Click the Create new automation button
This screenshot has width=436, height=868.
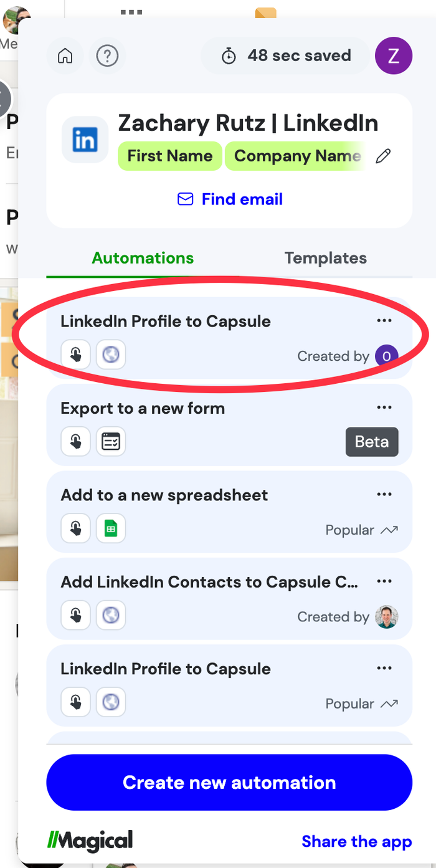229,783
